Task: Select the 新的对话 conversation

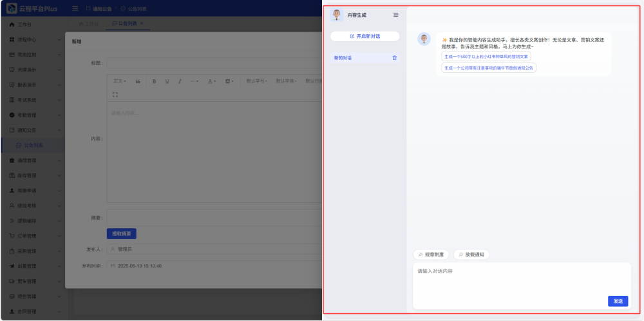Action: click(365, 58)
